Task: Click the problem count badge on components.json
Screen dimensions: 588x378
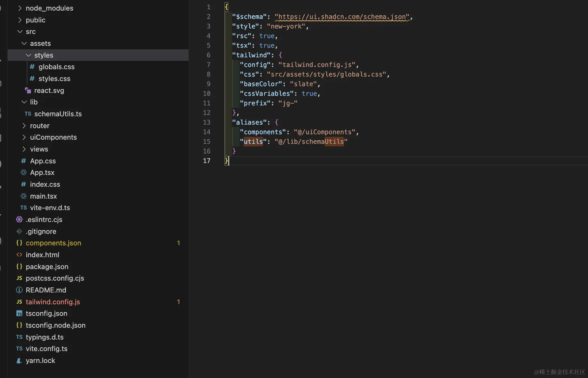Action: pyautogui.click(x=178, y=243)
